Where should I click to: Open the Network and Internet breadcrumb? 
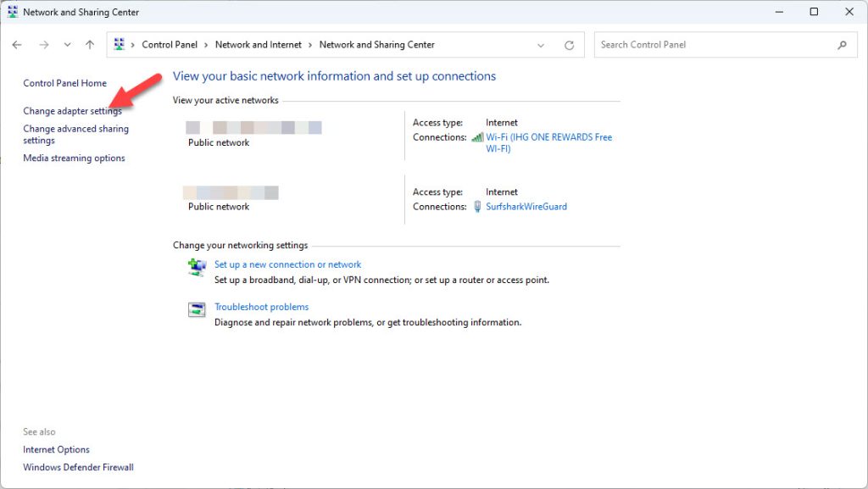coord(259,44)
